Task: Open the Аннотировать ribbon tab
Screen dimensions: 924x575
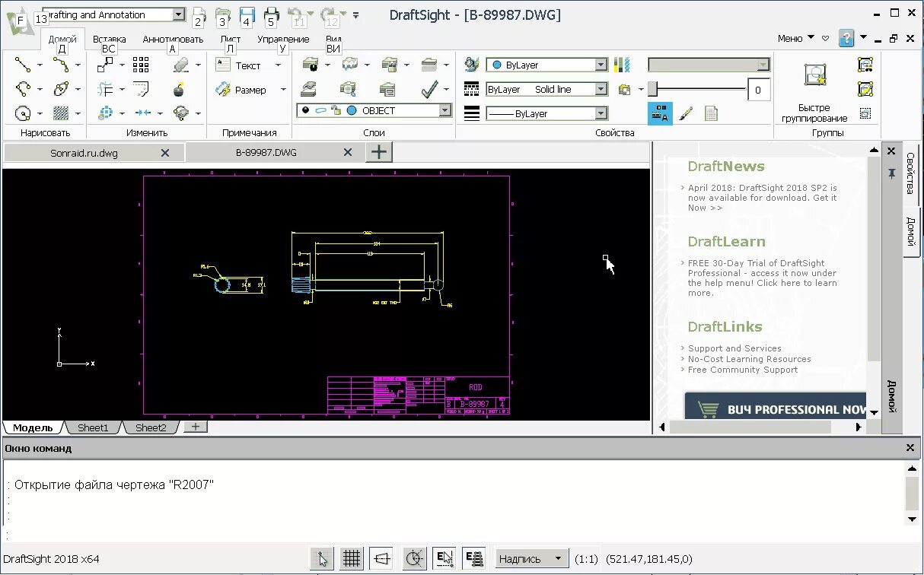Action: click(174, 40)
